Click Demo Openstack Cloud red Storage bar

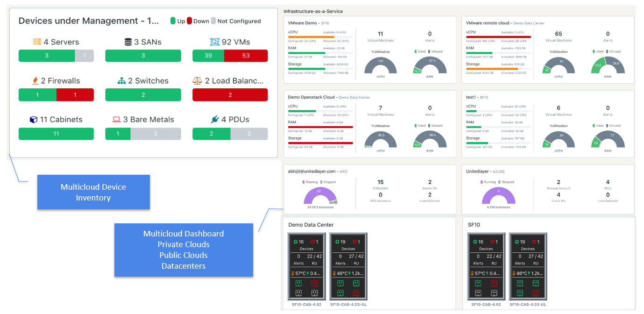tap(320, 143)
